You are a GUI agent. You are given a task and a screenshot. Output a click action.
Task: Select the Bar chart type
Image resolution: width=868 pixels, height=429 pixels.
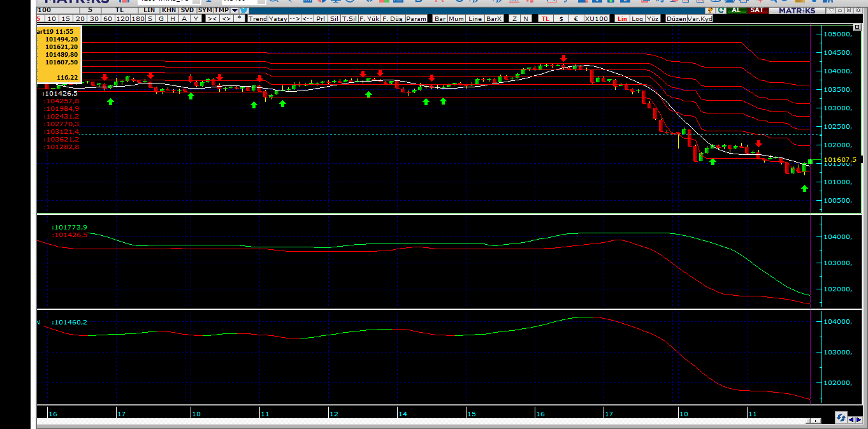tap(440, 18)
